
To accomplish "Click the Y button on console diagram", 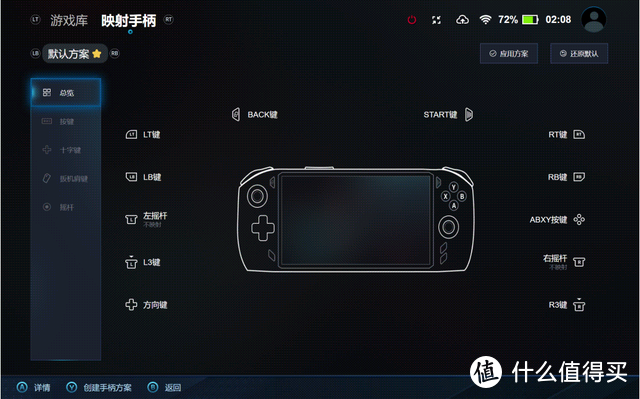I will click(453, 187).
